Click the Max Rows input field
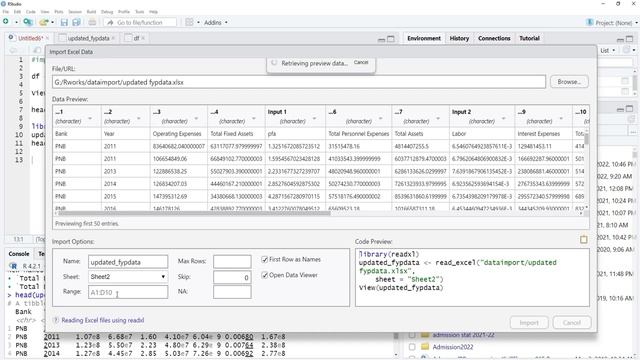640x360 pixels. coord(232,261)
